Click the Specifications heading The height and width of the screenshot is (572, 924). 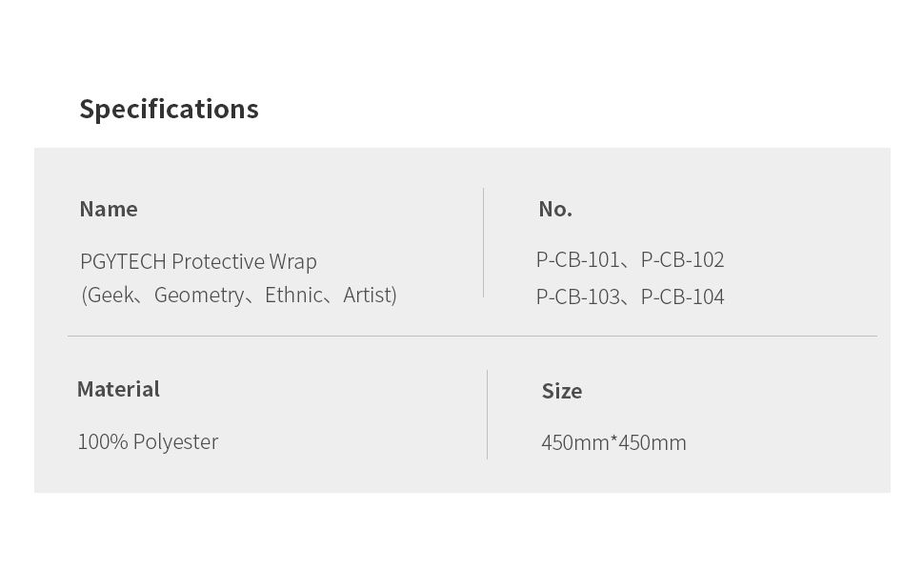169,109
